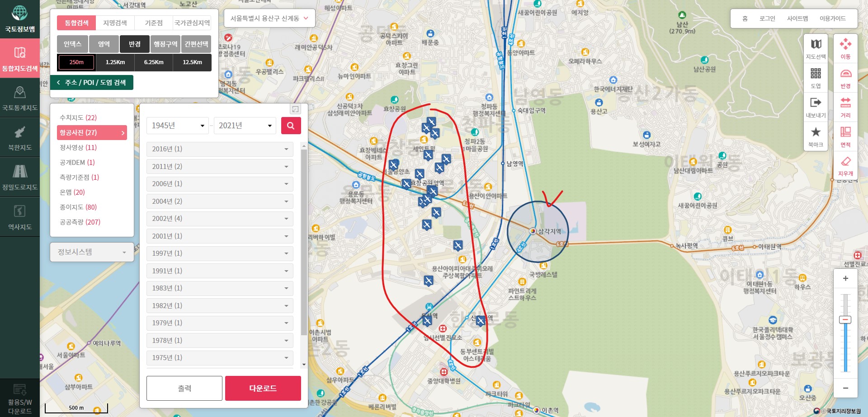The height and width of the screenshot is (417, 868).
Task: Select the 면적 area measure tool
Action: pos(845,136)
